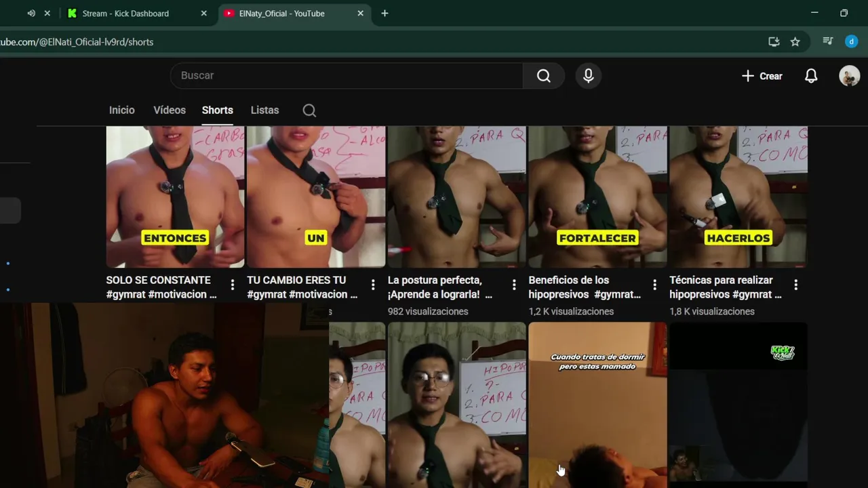
Task: Mute the audio-playing tab speaker icon
Action: pos(31,14)
